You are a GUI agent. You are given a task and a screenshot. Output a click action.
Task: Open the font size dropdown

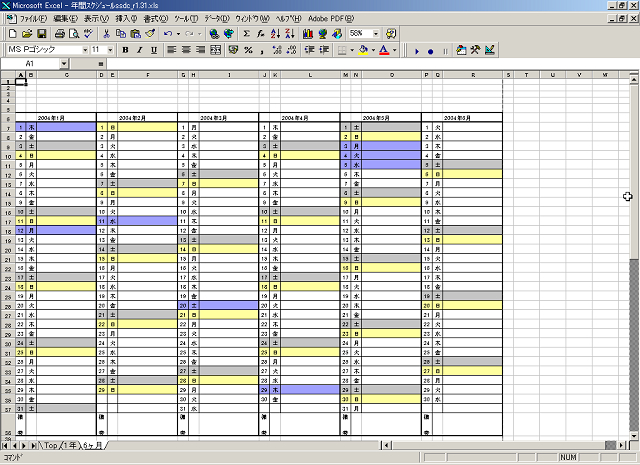[x=110, y=49]
